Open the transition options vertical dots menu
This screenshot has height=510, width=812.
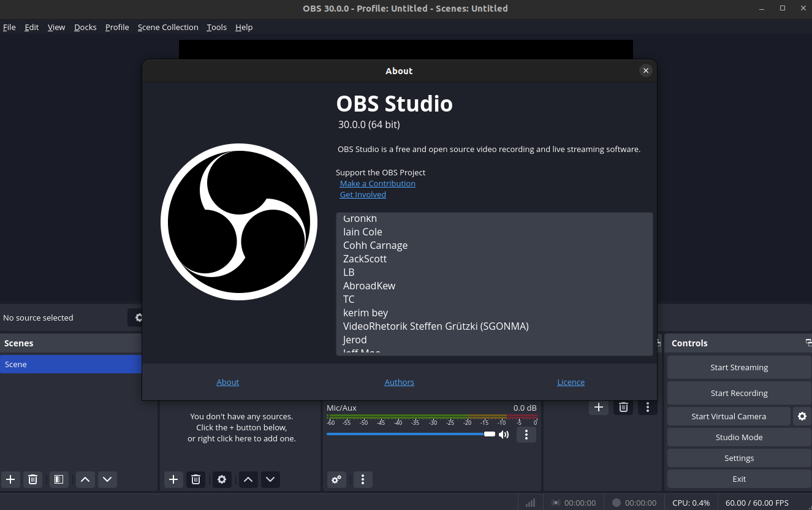[648, 407]
